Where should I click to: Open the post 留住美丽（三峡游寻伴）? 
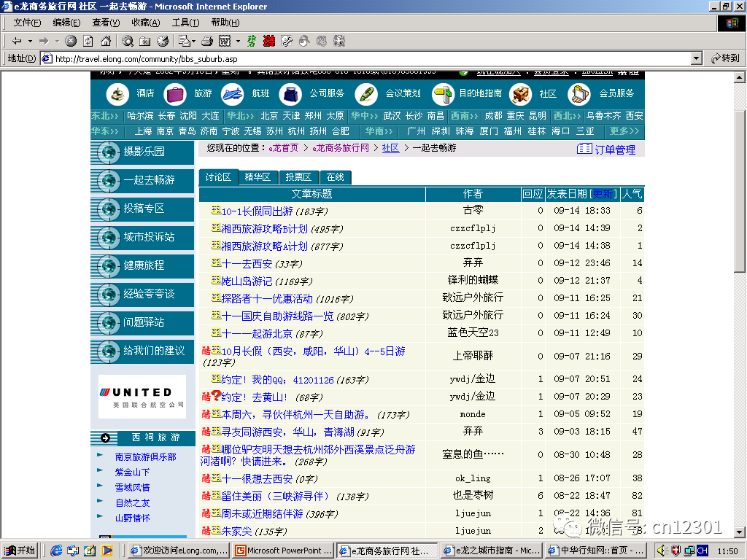click(x=275, y=496)
